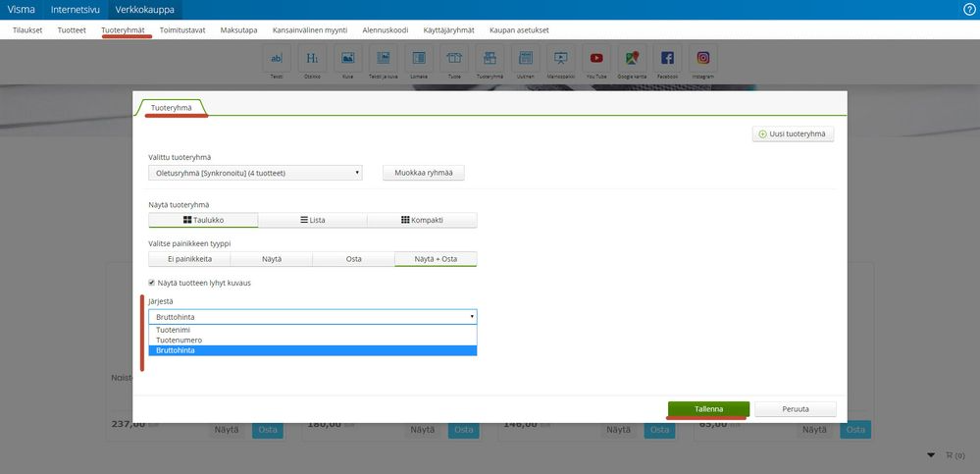Select Osta button type option
Viewport: 980px width, 474px height.
354,259
